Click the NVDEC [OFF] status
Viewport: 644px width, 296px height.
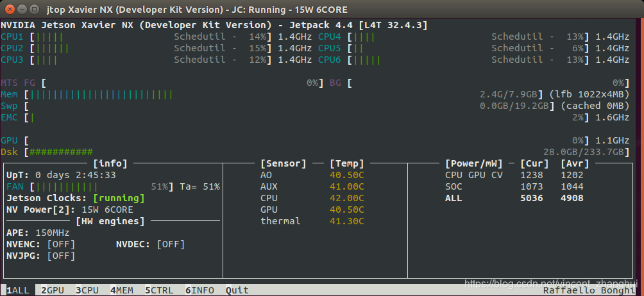[x=171, y=245]
